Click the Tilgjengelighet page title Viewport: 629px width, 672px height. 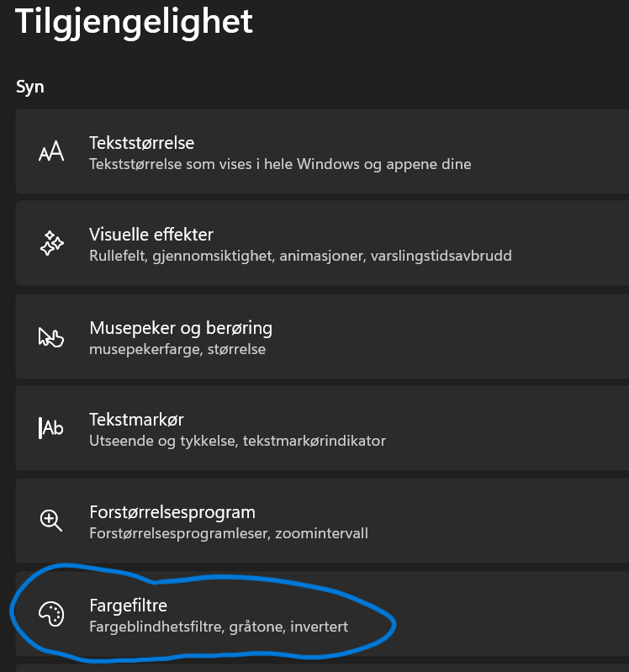coord(135,22)
